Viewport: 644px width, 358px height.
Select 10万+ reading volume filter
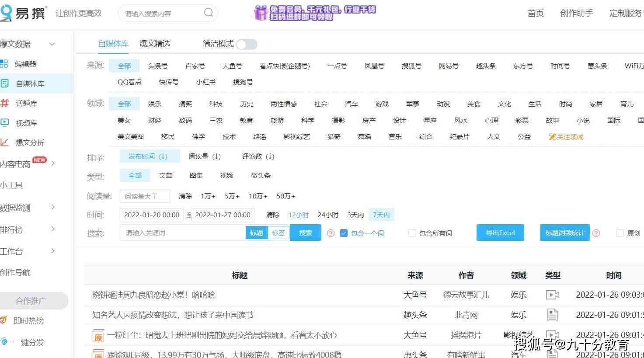coord(258,196)
